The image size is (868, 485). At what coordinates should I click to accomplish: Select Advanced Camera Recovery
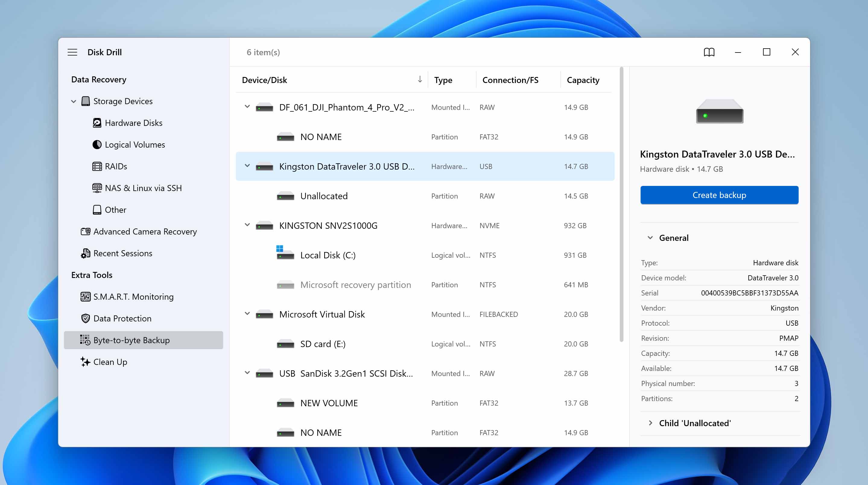click(145, 231)
